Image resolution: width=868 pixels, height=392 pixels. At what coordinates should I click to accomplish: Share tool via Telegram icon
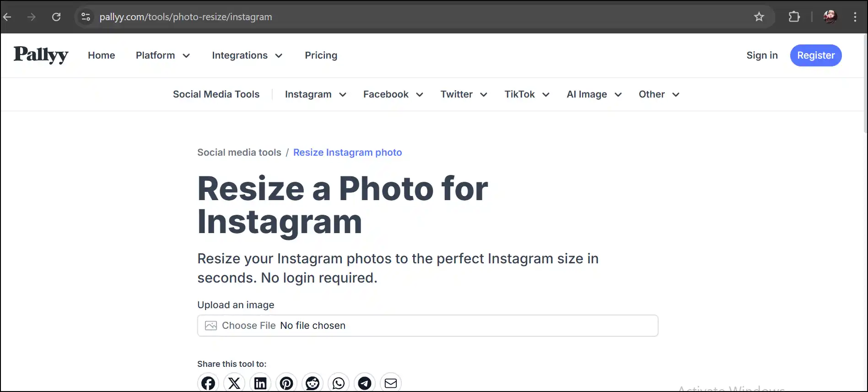[x=365, y=383]
